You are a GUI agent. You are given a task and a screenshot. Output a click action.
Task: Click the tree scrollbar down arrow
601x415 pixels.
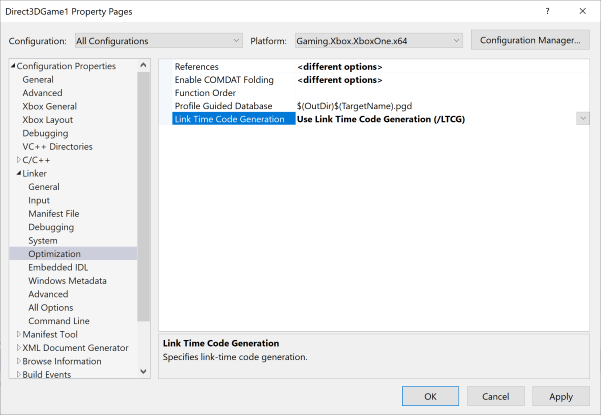pyautogui.click(x=143, y=371)
